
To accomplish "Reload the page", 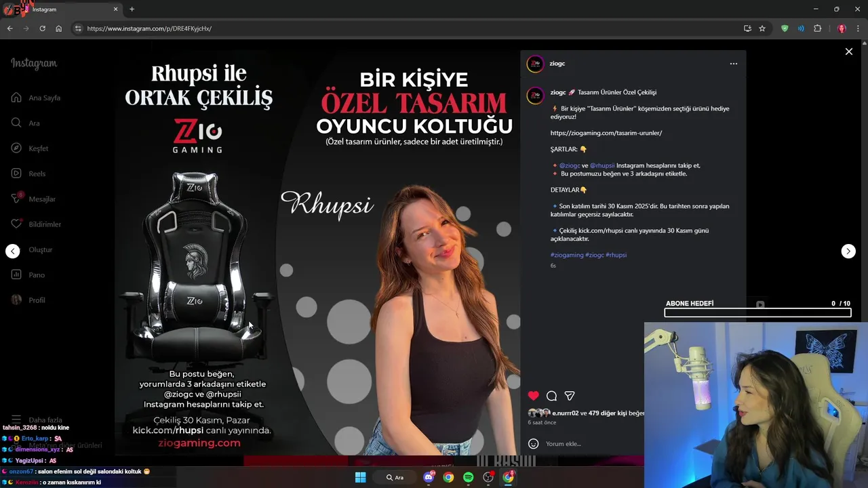I will click(42, 28).
